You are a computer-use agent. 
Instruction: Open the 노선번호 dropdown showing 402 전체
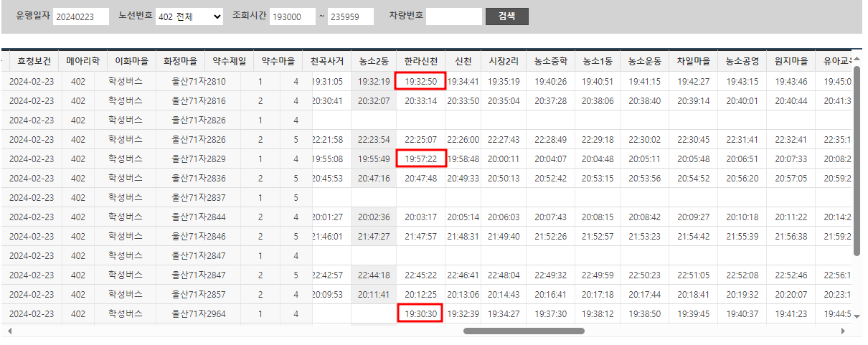(189, 16)
